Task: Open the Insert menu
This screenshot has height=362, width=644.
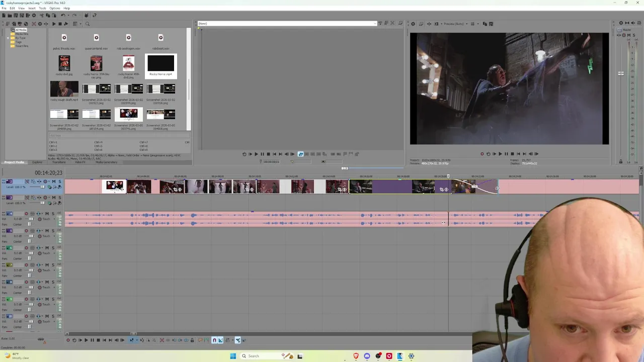Action: tap(32, 8)
